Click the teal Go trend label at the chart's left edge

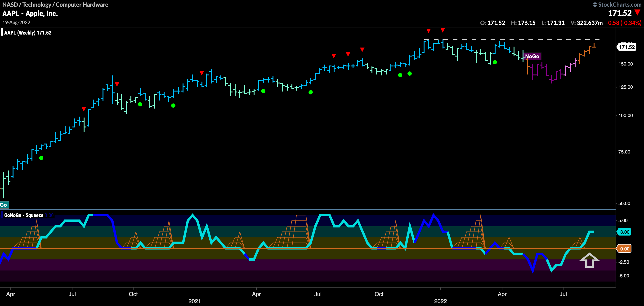point(4,205)
